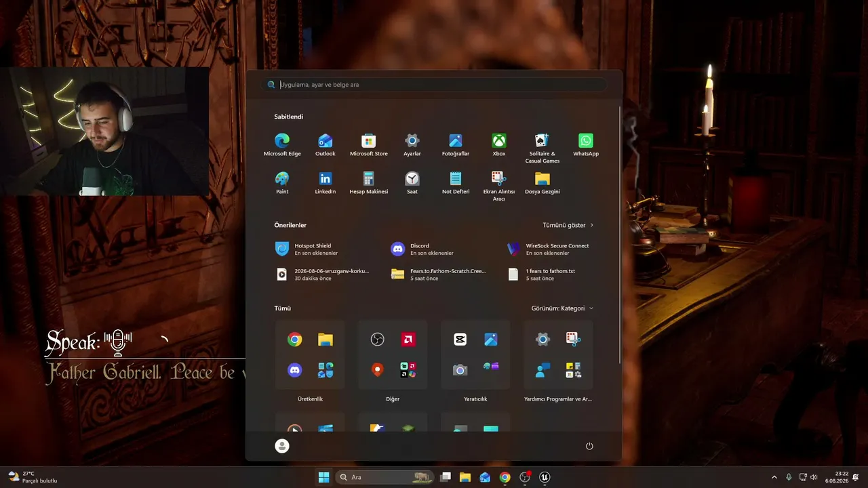Switch to OBS Studio on the taskbar
Screen dimensions: 868x488
click(x=524, y=477)
